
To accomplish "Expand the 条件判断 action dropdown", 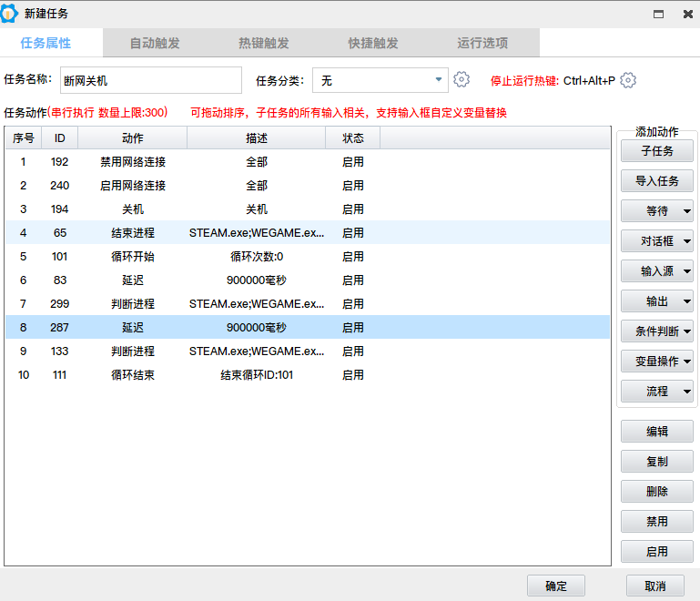I will [657, 331].
